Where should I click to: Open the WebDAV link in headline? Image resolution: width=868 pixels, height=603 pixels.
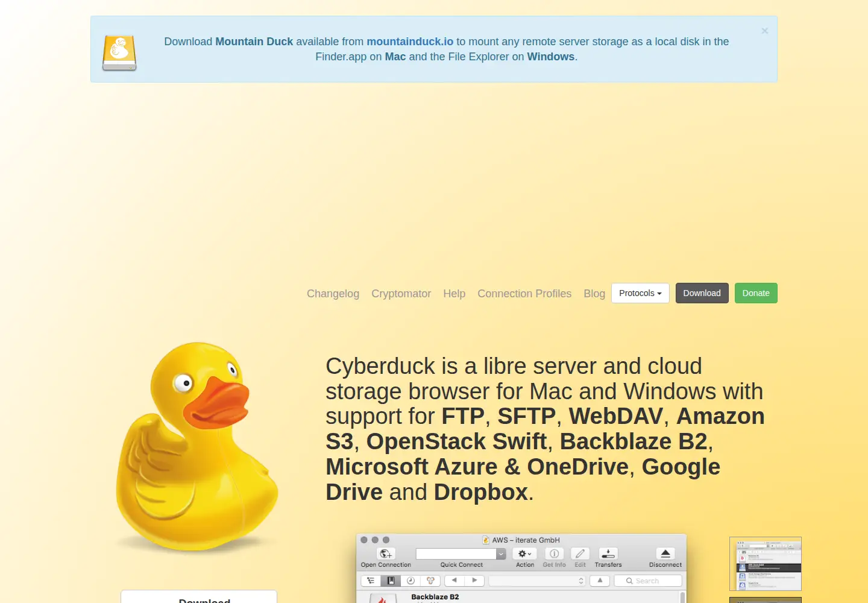(x=615, y=417)
